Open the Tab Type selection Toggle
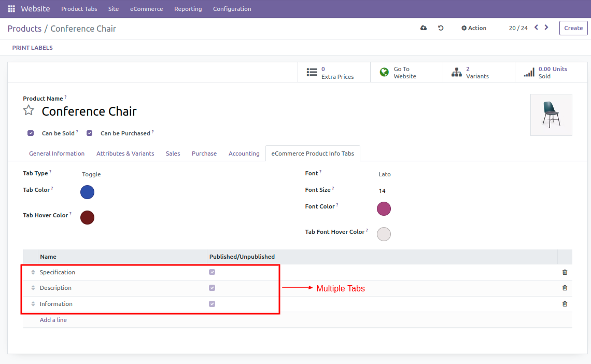The image size is (591, 364). pos(91,174)
